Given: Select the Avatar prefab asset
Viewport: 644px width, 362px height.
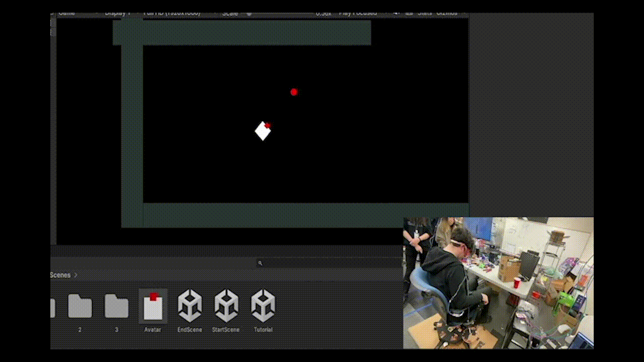Looking at the screenshot, I should 153,306.
